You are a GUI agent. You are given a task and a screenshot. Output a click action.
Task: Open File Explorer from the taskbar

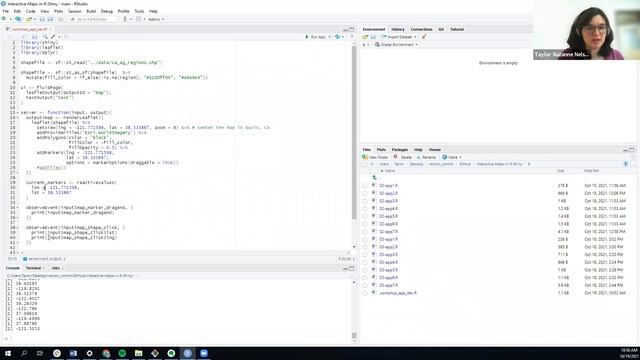click(x=138, y=353)
